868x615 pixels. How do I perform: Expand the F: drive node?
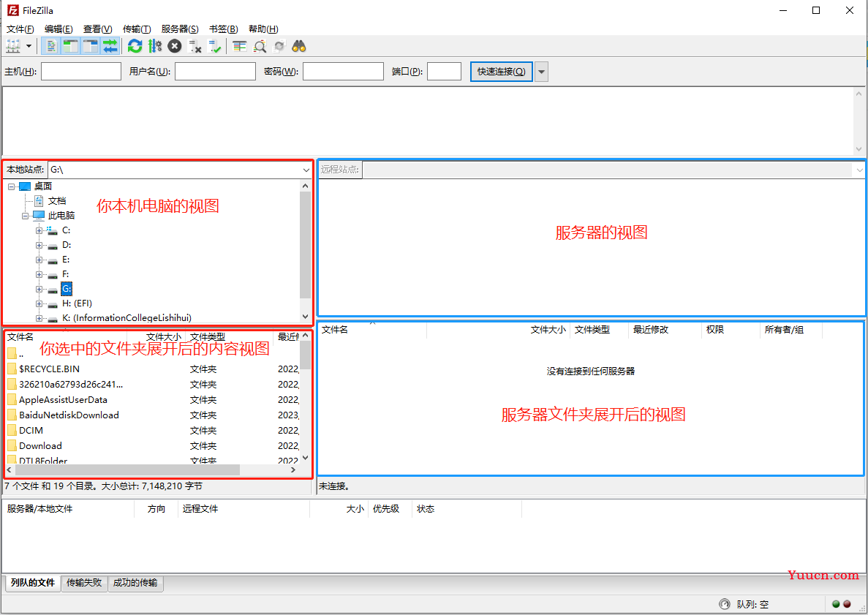[x=39, y=274]
